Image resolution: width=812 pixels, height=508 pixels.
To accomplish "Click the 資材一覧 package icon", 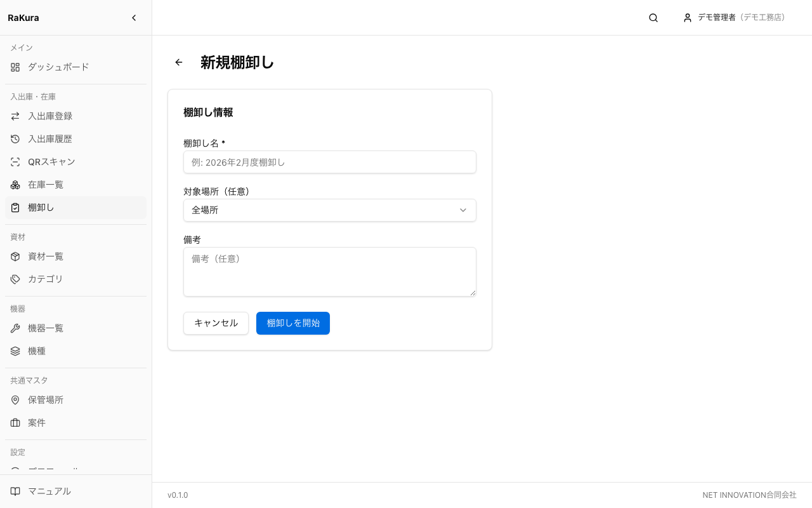I will (x=15, y=257).
